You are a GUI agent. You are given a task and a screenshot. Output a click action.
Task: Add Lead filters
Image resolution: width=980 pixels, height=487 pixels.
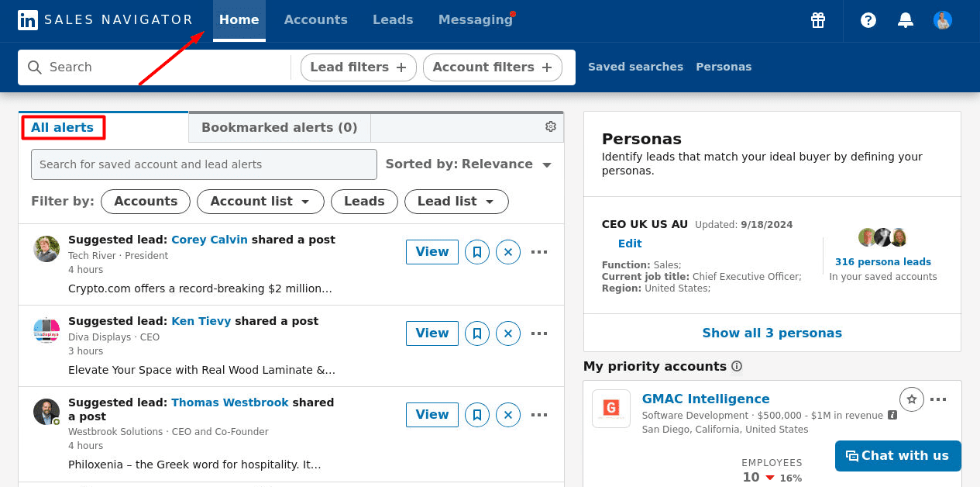pos(359,67)
